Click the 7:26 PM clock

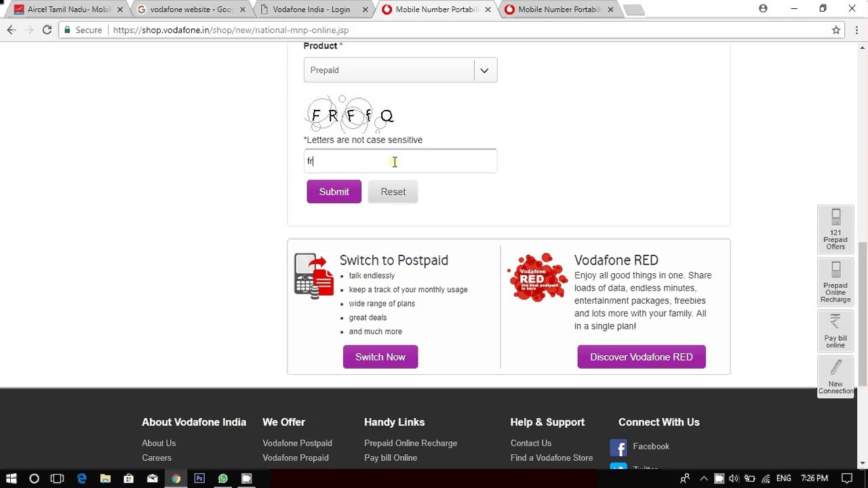click(814, 479)
